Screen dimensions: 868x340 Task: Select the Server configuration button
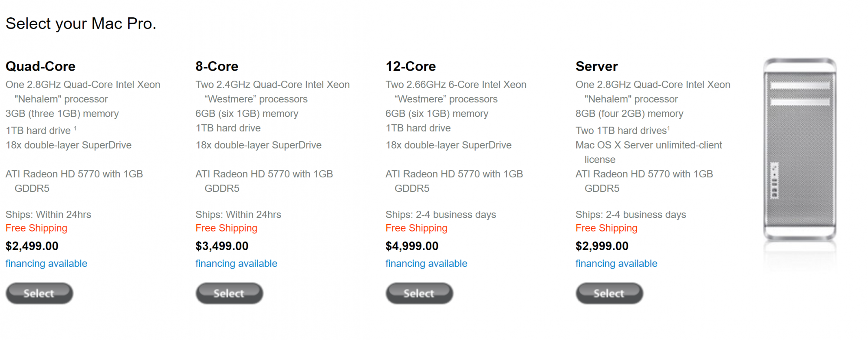[x=610, y=294]
